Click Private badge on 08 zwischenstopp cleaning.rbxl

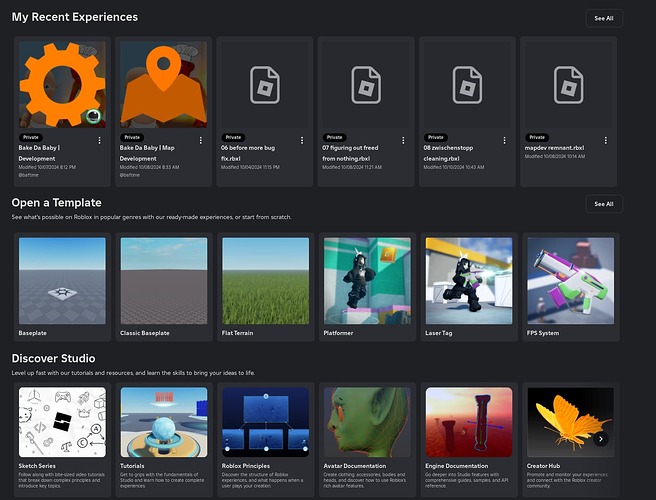436,137
